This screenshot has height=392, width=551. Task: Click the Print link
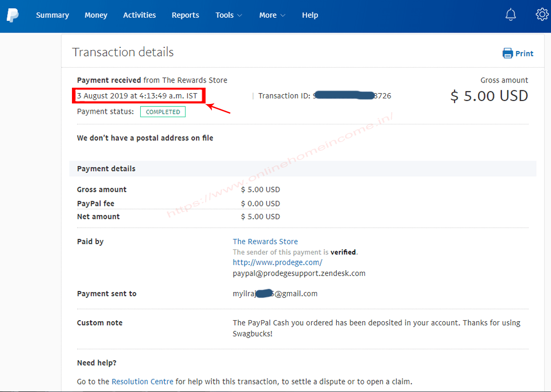coord(524,54)
